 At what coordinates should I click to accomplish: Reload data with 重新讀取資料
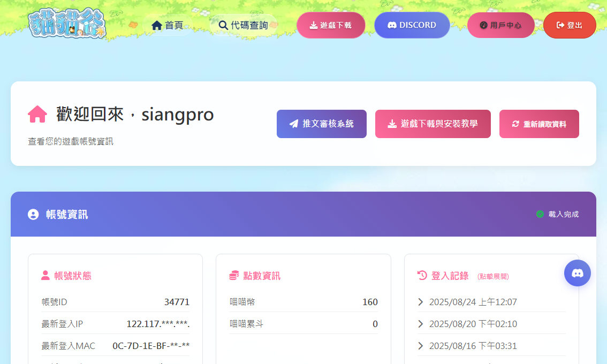click(539, 124)
